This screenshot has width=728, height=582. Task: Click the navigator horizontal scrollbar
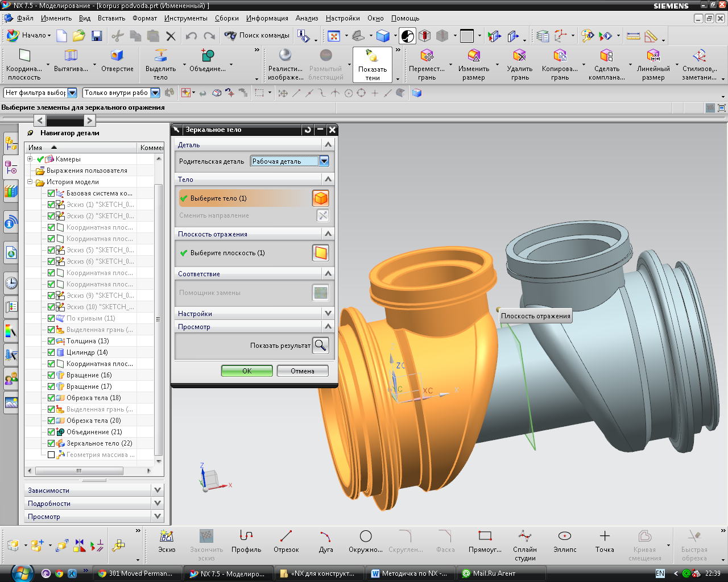(x=79, y=471)
